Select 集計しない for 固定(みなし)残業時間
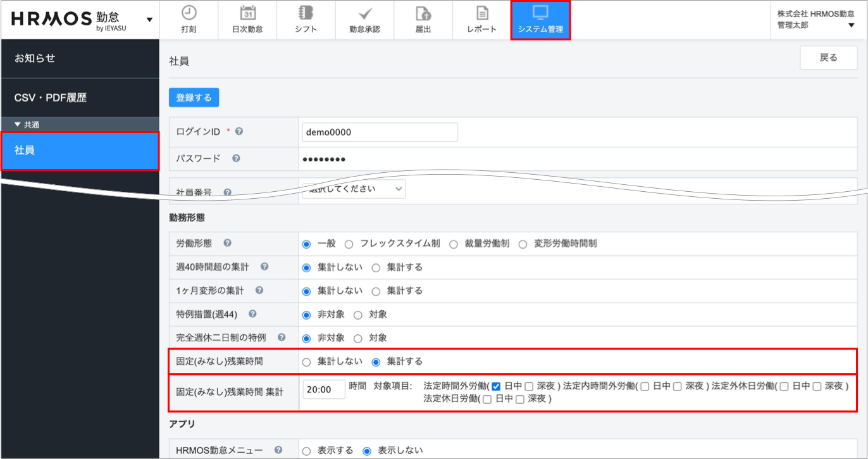Viewport: 868px width, 459px height. pos(306,362)
